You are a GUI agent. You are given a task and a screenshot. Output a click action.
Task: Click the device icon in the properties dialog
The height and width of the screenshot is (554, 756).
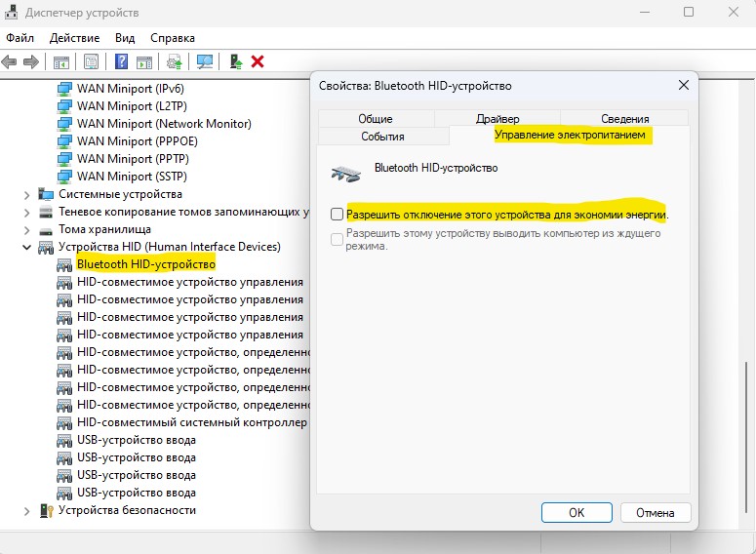tap(345, 174)
